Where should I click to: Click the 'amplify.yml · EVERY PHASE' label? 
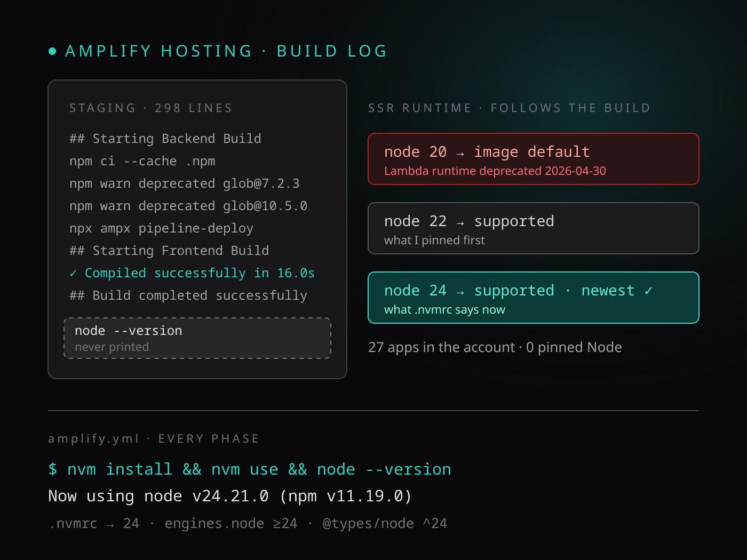tap(154, 439)
